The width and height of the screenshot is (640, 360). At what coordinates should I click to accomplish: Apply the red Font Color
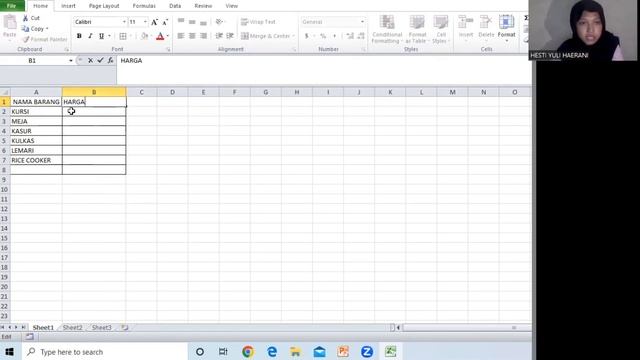pos(160,36)
